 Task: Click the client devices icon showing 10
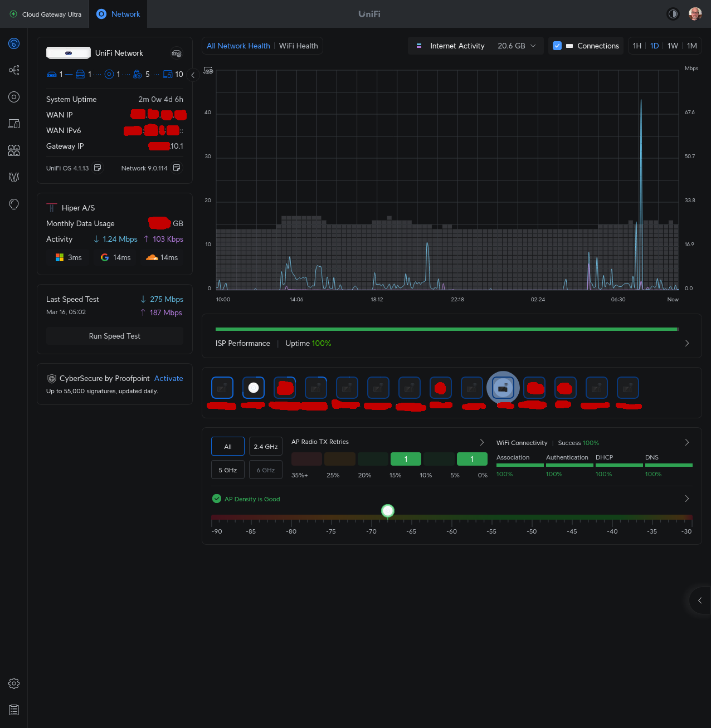168,74
